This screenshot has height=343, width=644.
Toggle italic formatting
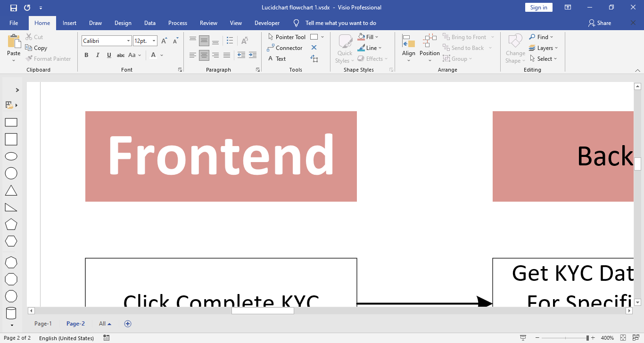click(x=98, y=55)
